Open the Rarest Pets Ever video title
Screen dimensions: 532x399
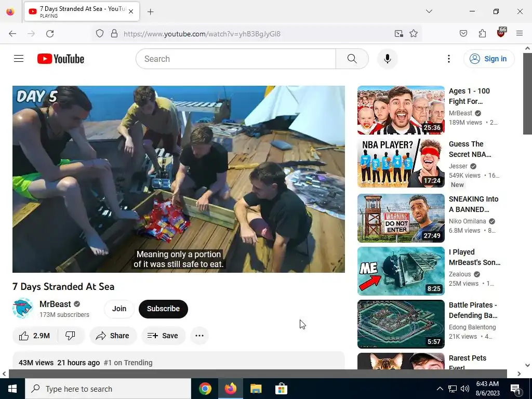pos(467,363)
